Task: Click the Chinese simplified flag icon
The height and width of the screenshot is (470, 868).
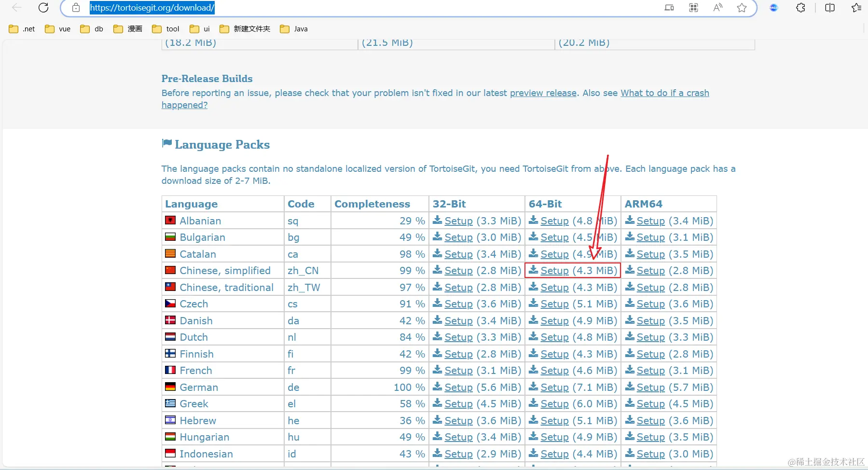Action: (170, 270)
